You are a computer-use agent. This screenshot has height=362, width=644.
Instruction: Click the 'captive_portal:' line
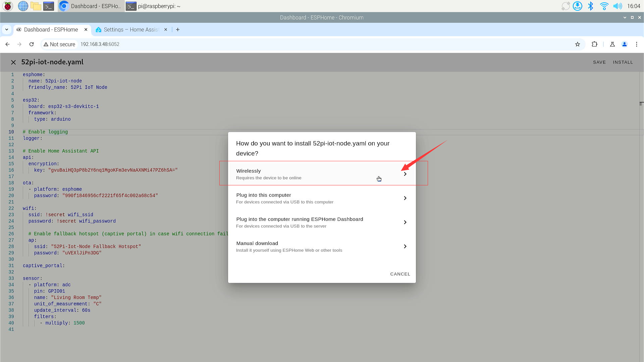click(x=44, y=266)
